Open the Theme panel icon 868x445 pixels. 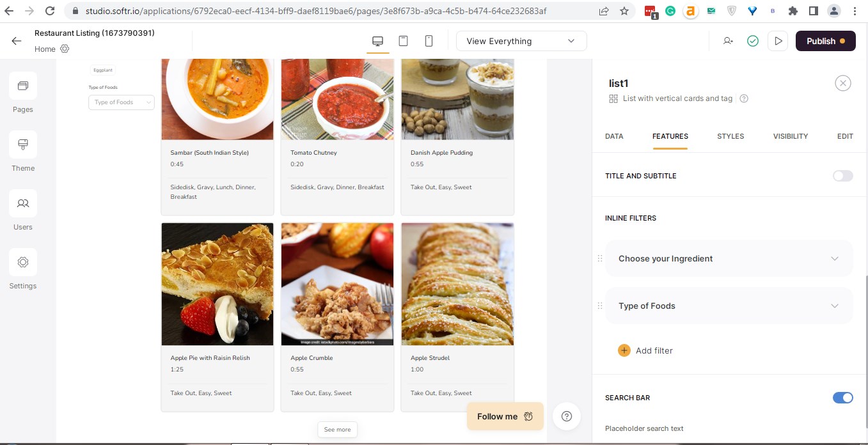[x=23, y=144]
